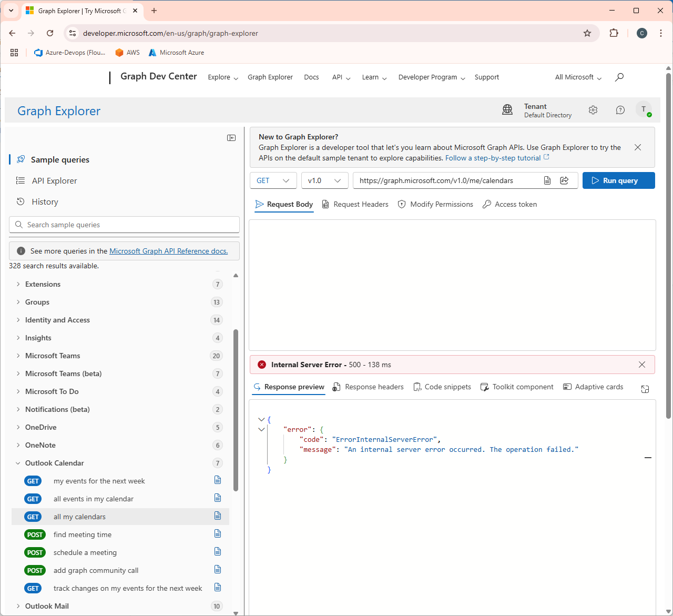673x616 pixels.
Task: Click the Tenant globe icon
Action: (x=507, y=109)
